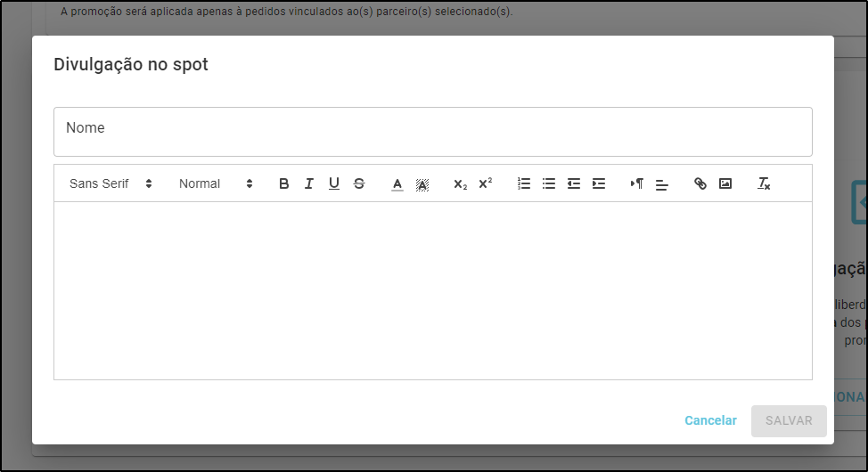The width and height of the screenshot is (868, 472).
Task: Expand the Normal text size dropdown
Action: [x=216, y=183]
